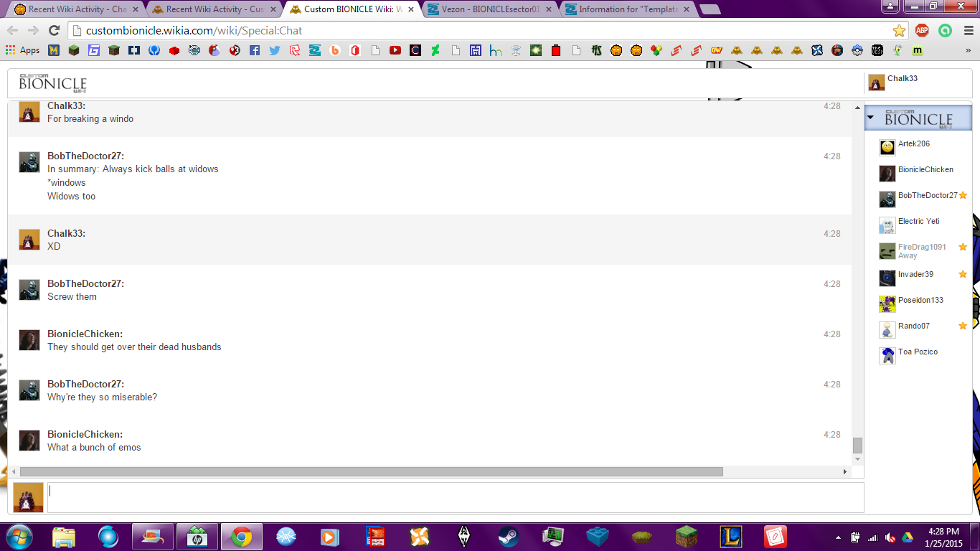The image size is (980, 551).
Task: Click the Chalk33 avatar beside the 'XD' message
Action: coord(29,240)
